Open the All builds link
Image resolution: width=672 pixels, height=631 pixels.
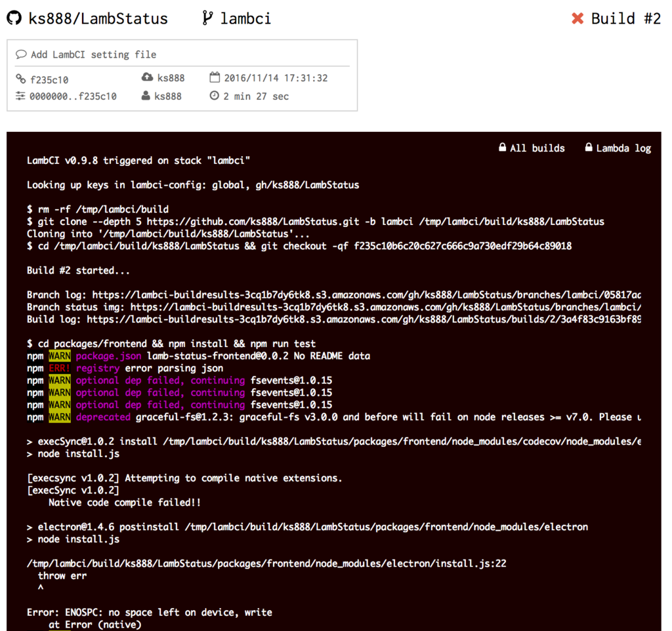(x=537, y=148)
